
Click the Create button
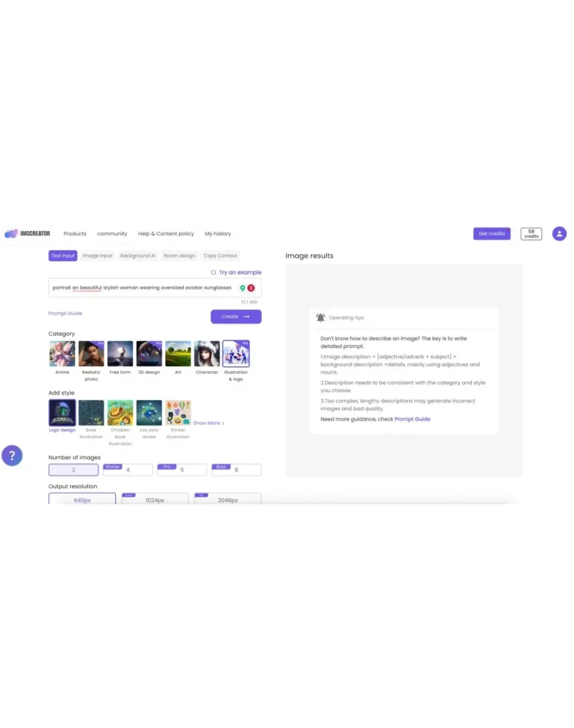tap(236, 316)
